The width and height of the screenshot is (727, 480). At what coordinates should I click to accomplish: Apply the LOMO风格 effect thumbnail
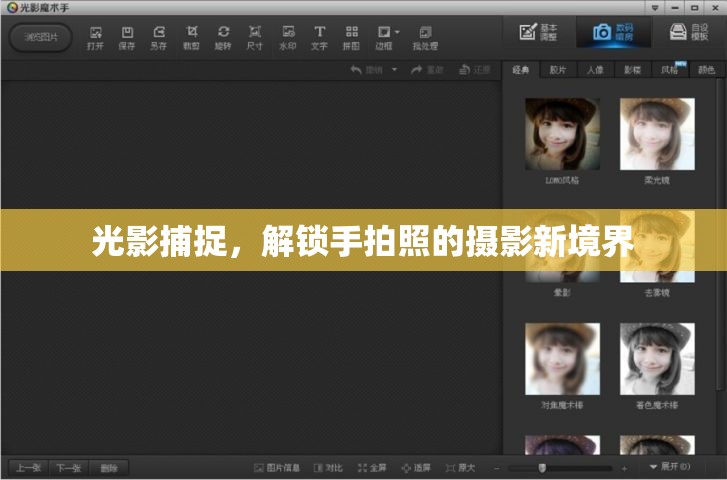coord(562,134)
